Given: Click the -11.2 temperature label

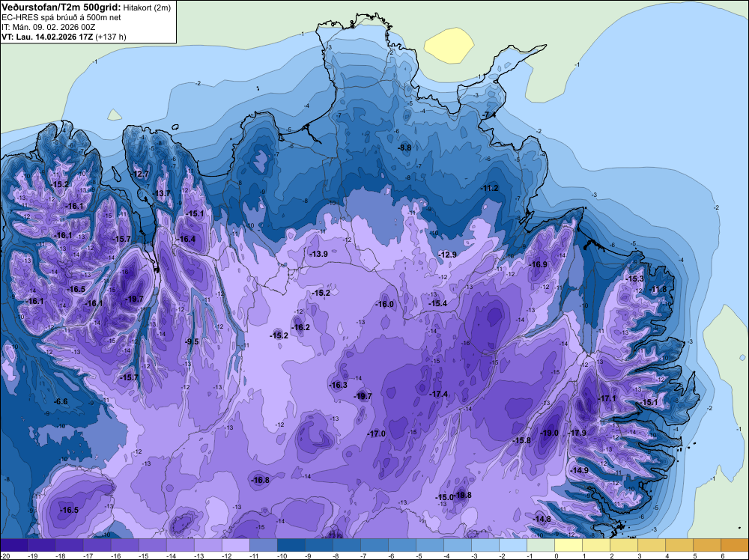Looking at the screenshot, I should (489, 188).
